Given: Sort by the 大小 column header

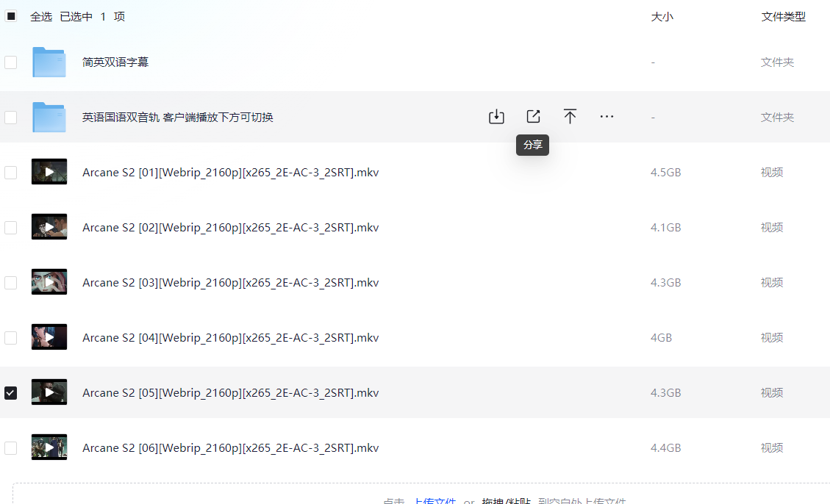Looking at the screenshot, I should tap(662, 17).
